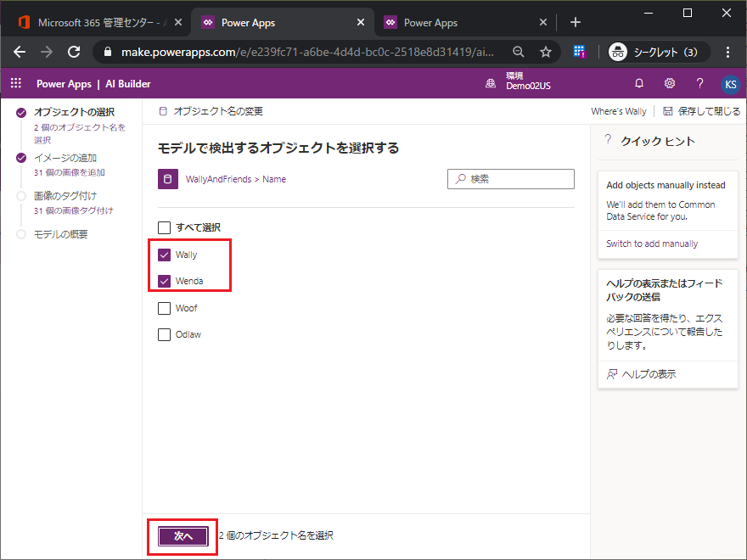
Task: Click the zoom magnifier in the address bar
Action: [x=519, y=52]
